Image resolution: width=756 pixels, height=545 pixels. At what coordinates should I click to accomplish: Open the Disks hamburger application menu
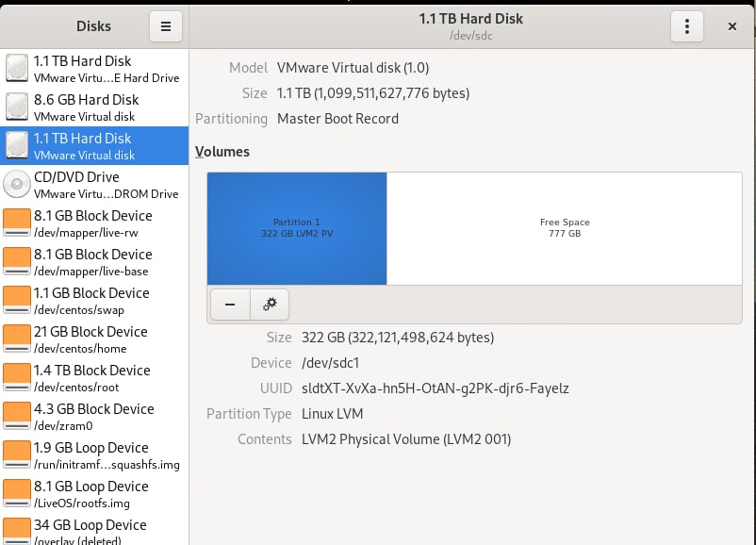tap(165, 26)
